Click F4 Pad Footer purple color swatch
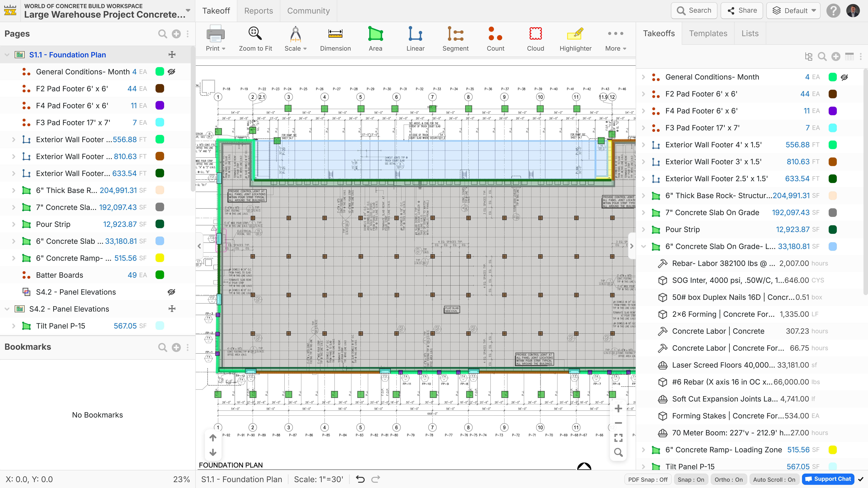 click(160, 105)
